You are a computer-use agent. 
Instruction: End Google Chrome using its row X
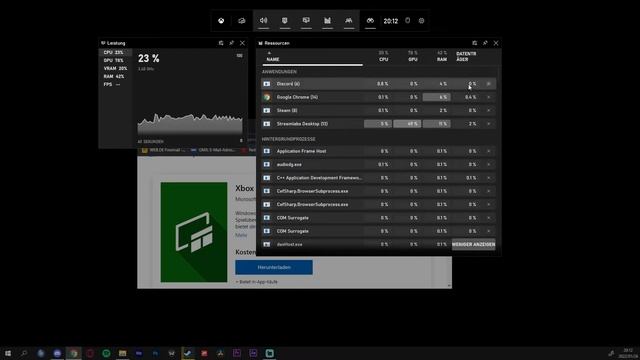pos(489,97)
